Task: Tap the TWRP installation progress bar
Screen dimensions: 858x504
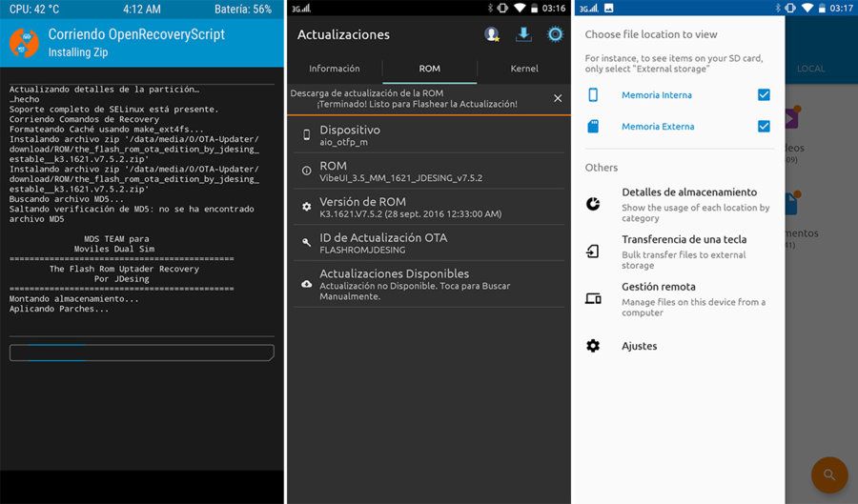Action: (x=142, y=353)
